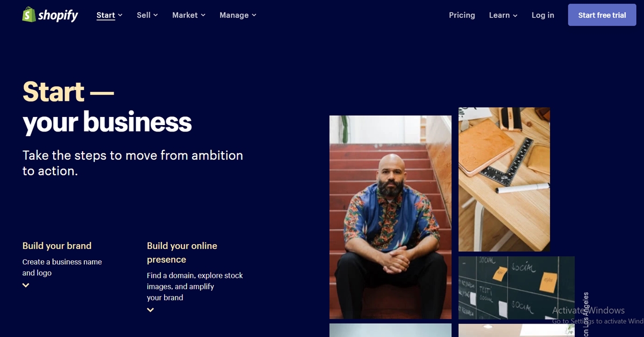The image size is (644, 337).
Task: Expand the chevron under Build your online presence
Action: [x=150, y=310]
